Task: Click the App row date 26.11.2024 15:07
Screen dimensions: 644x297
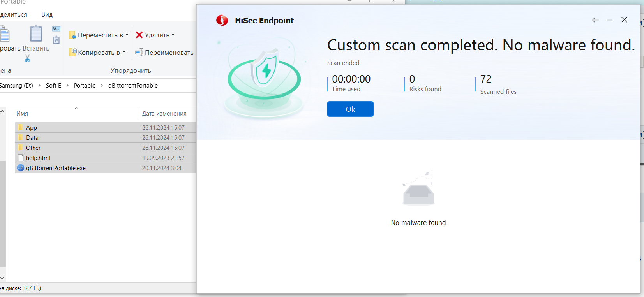Action: point(163,128)
